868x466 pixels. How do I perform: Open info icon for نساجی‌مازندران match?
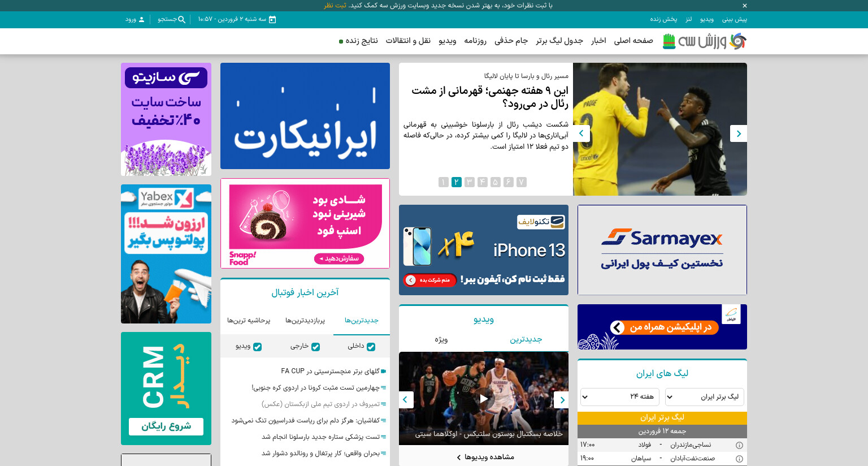click(x=739, y=445)
